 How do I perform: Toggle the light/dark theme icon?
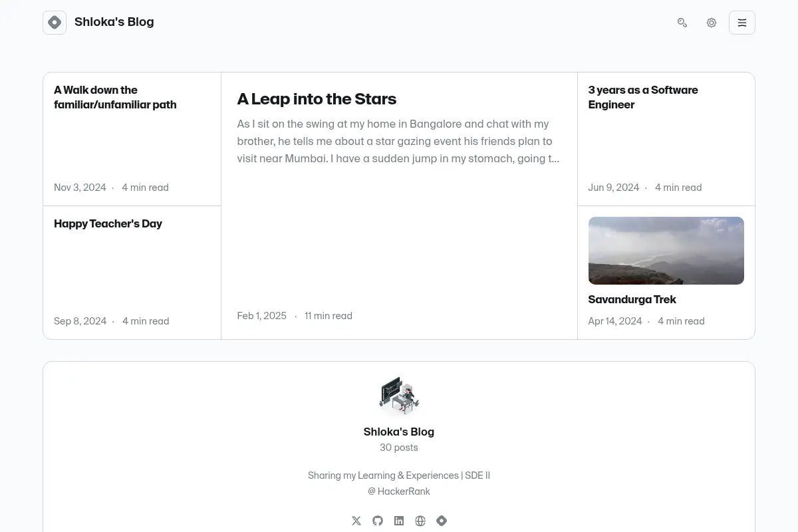pyautogui.click(x=712, y=23)
